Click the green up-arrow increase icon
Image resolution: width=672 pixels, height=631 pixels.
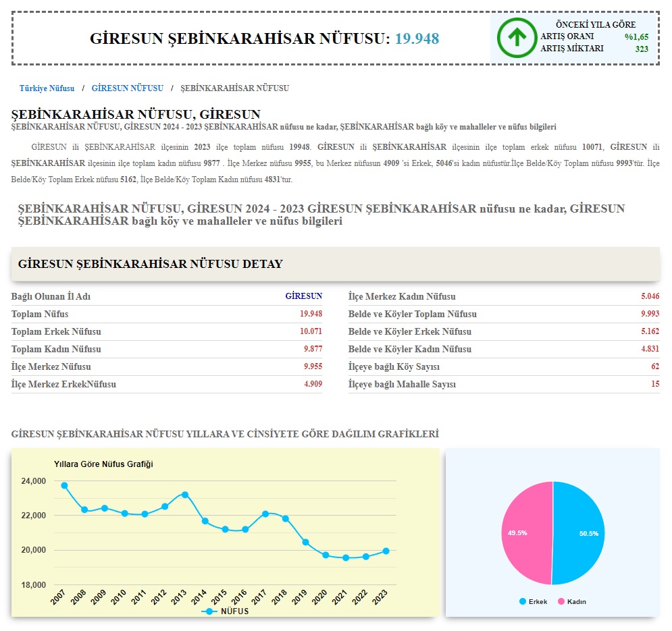[x=517, y=38]
